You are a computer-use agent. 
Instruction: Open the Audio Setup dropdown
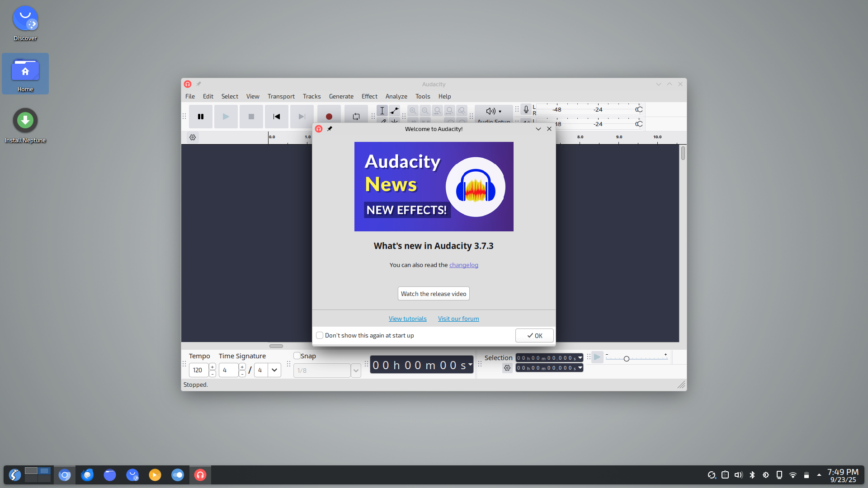pyautogui.click(x=494, y=111)
